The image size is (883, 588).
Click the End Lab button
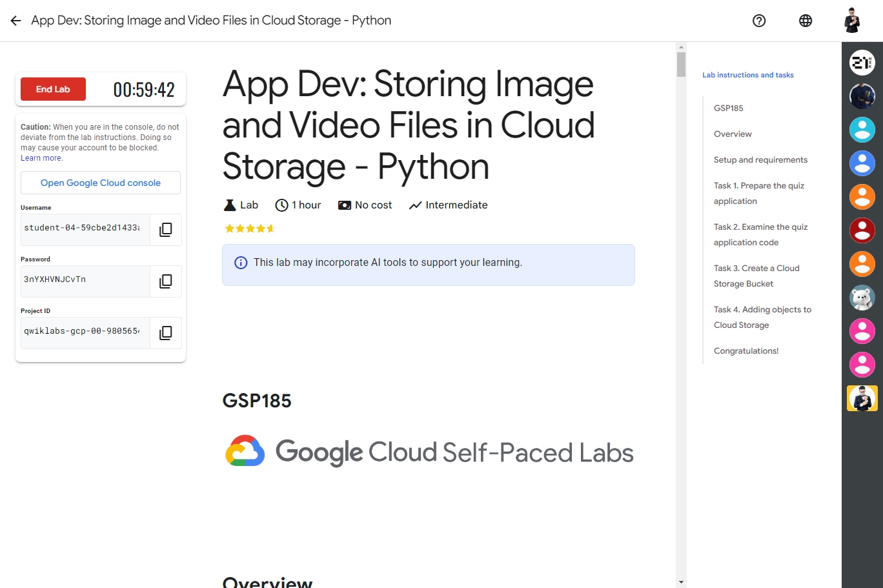53,89
